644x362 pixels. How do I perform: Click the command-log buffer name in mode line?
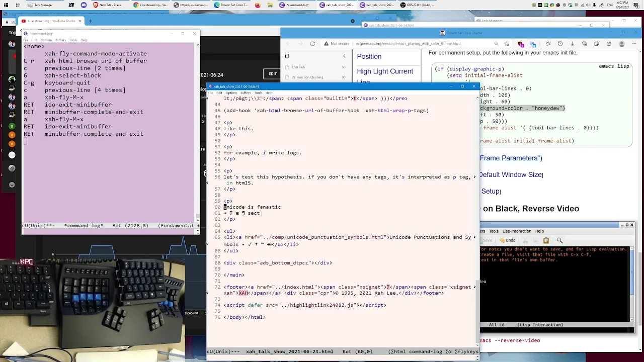[84, 226]
